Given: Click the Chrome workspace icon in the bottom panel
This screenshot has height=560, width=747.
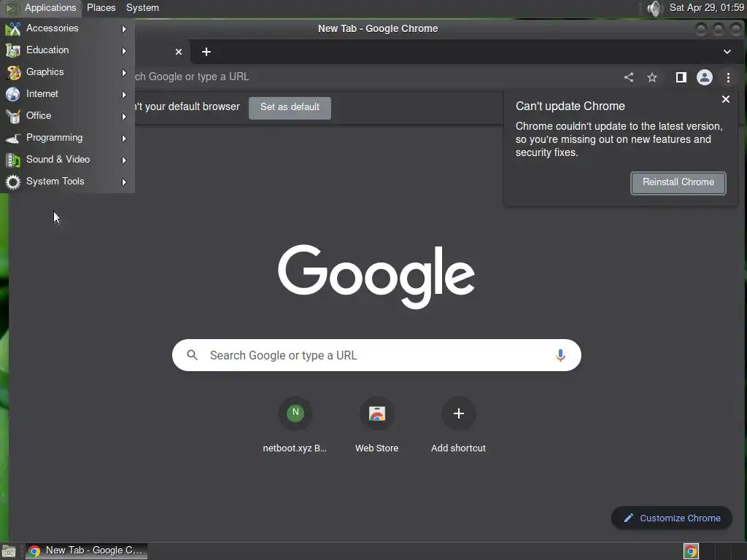Looking at the screenshot, I should [x=692, y=551].
